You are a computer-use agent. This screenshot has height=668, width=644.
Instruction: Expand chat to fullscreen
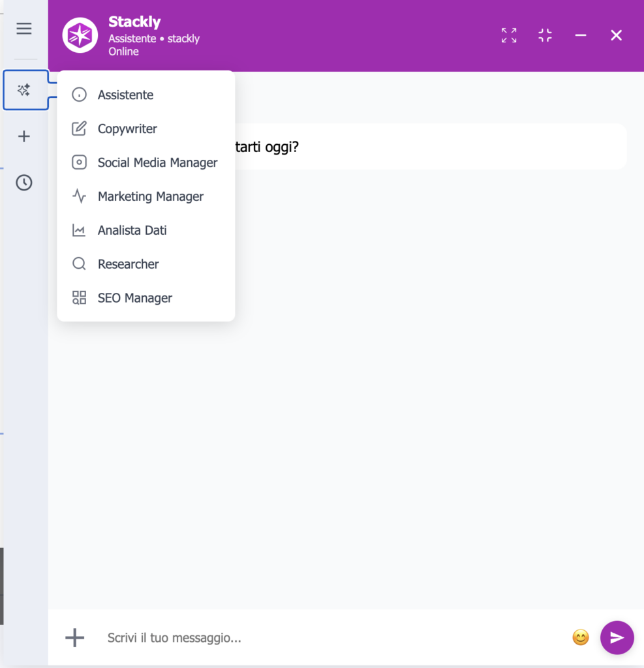point(509,35)
